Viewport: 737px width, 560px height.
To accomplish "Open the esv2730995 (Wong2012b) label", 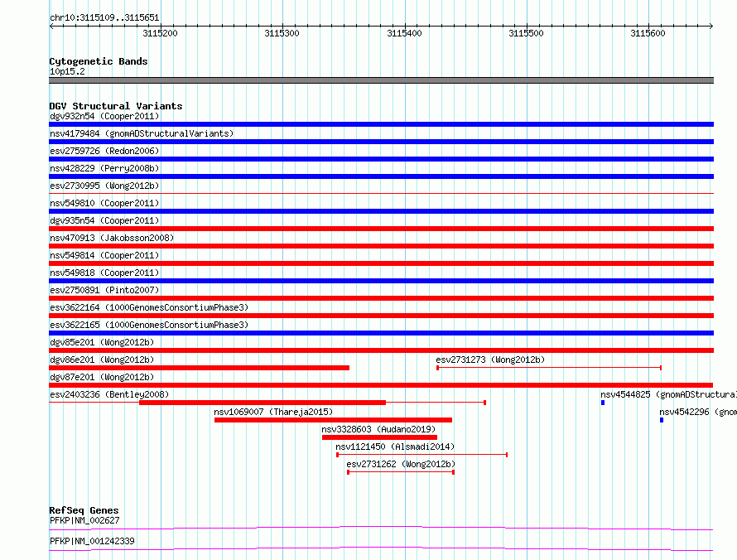I will (x=104, y=186).
